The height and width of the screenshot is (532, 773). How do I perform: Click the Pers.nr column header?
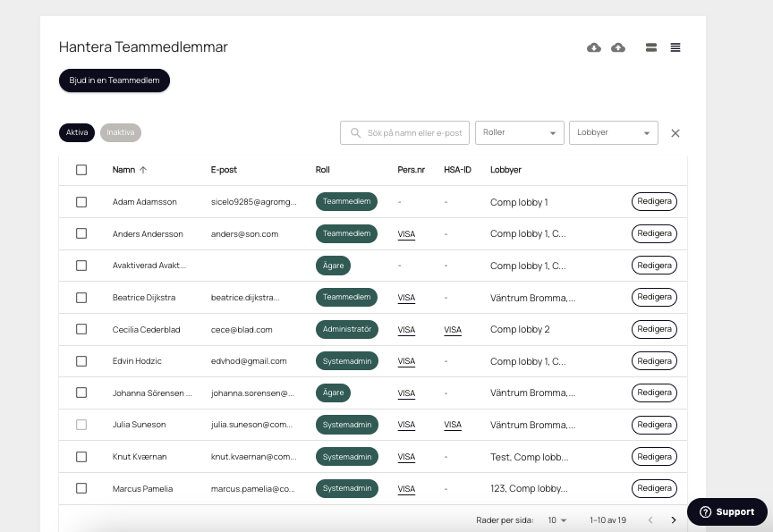pos(412,170)
